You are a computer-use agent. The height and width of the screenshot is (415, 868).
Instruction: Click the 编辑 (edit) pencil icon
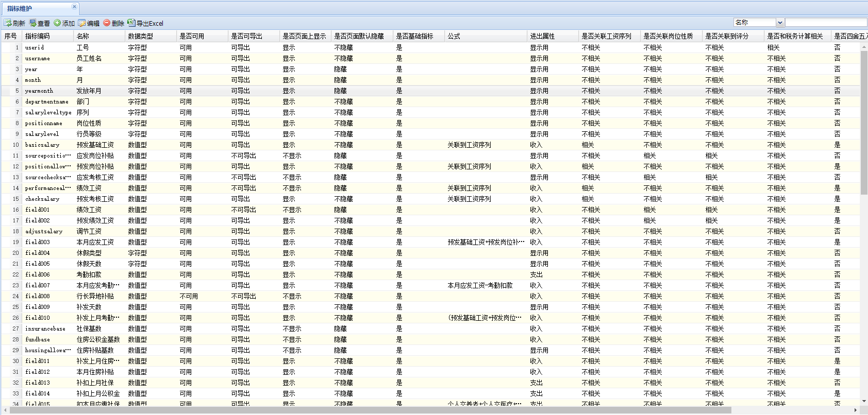(x=82, y=23)
